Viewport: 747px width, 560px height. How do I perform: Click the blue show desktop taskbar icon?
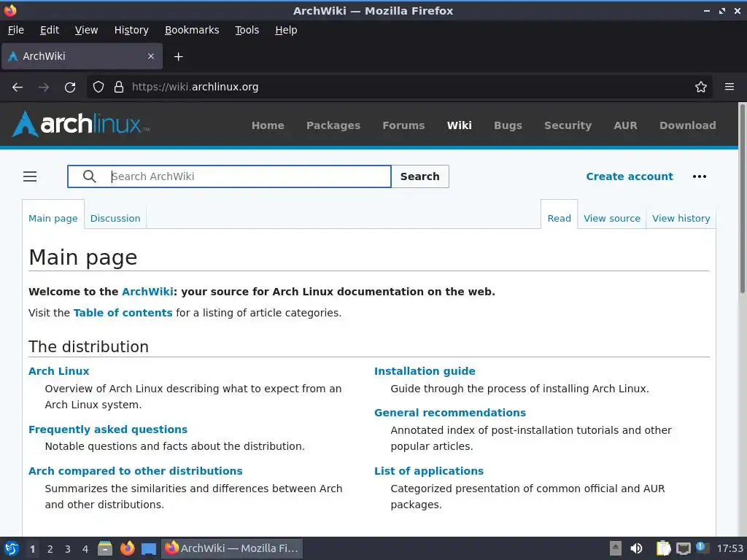[149, 548]
